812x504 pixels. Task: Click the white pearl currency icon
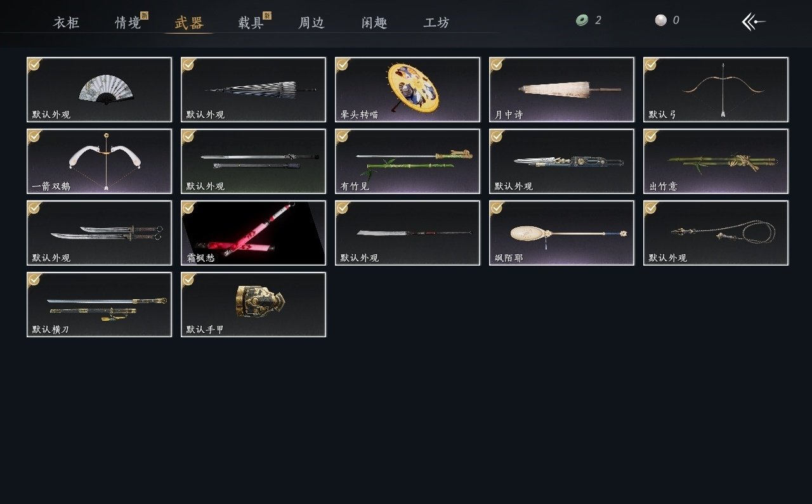coord(661,20)
